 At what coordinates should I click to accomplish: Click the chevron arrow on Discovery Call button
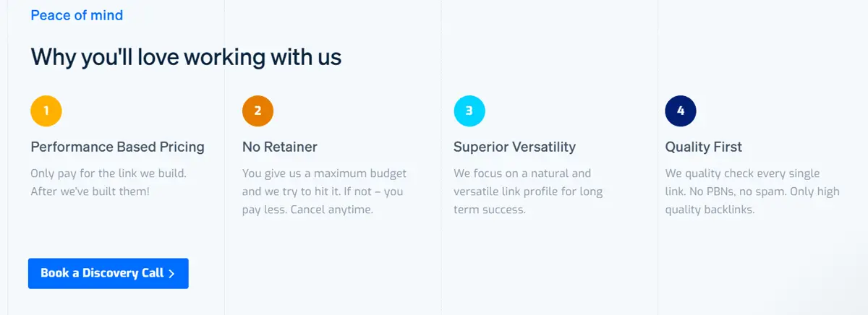click(x=171, y=274)
